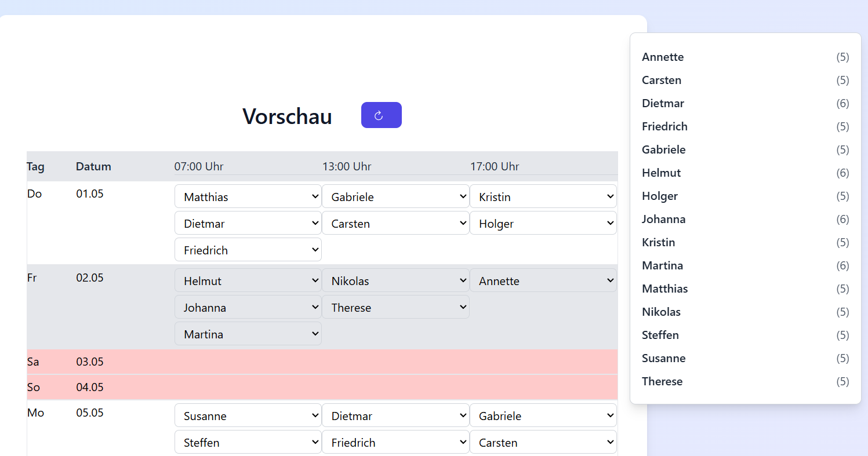Open the Holger 17:00 shift dropdown
Viewport: 868px width, 456px height.
[543, 223]
